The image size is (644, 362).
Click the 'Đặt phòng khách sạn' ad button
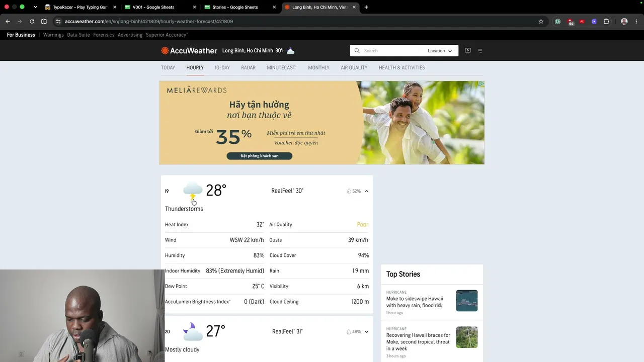[x=259, y=156]
